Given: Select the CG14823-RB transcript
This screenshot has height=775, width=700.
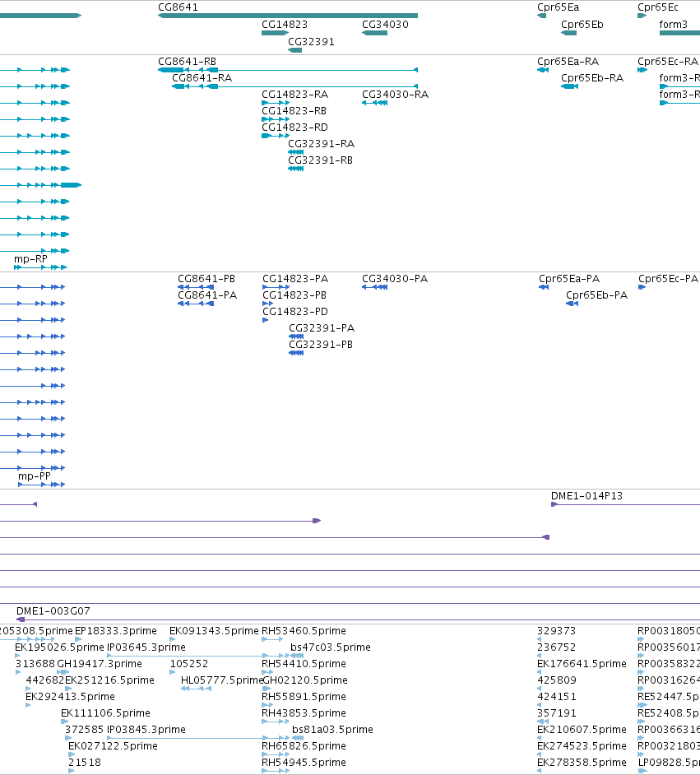Looking at the screenshot, I should [276, 119].
